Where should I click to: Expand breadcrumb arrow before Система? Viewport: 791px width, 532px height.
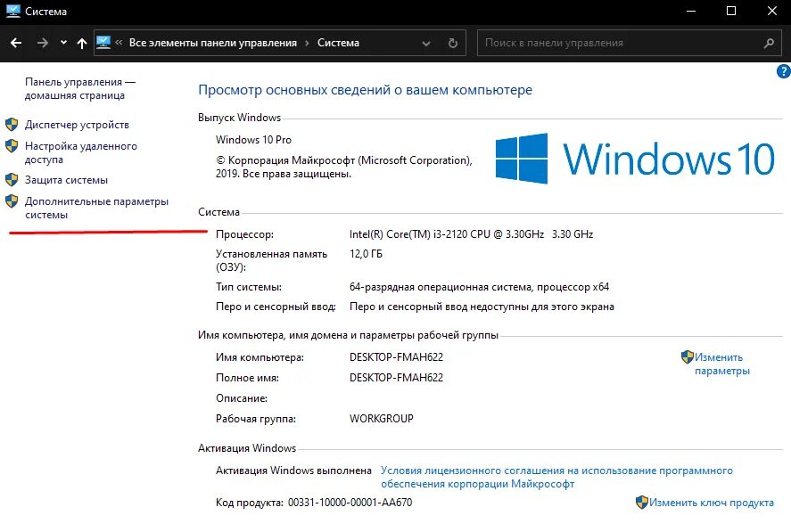(307, 43)
